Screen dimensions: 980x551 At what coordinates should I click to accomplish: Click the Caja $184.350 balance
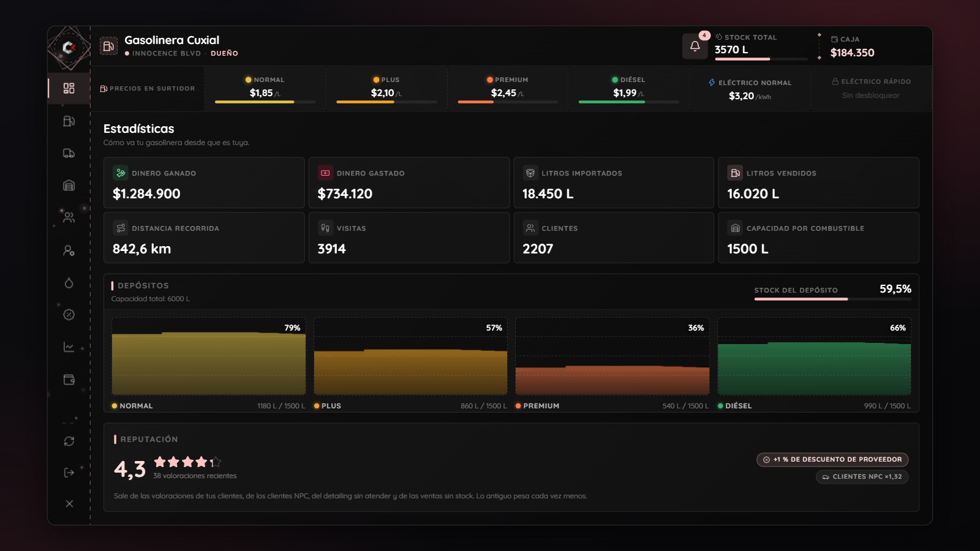point(853,47)
